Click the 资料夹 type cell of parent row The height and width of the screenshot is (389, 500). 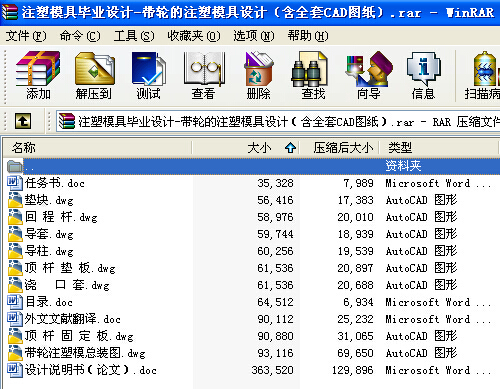click(403, 166)
